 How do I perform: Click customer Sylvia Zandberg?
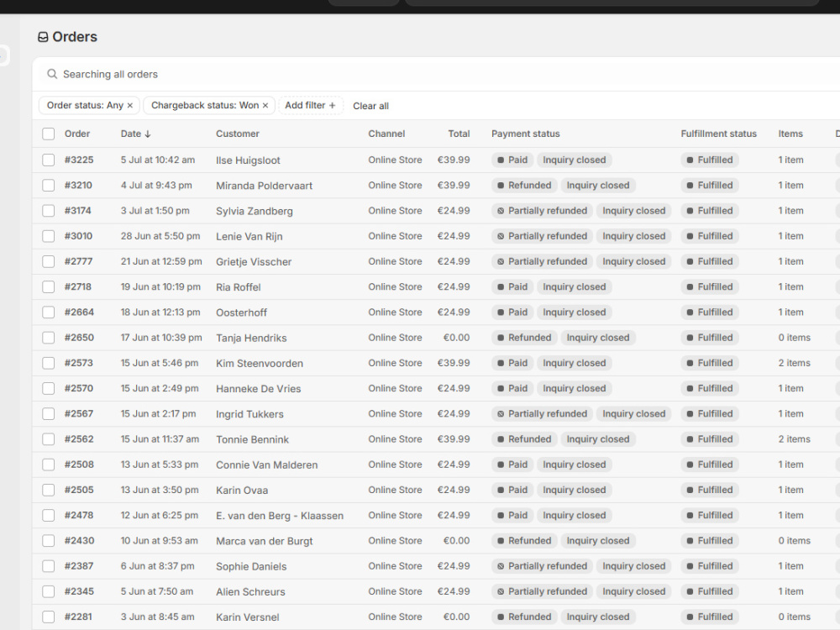[x=255, y=211]
